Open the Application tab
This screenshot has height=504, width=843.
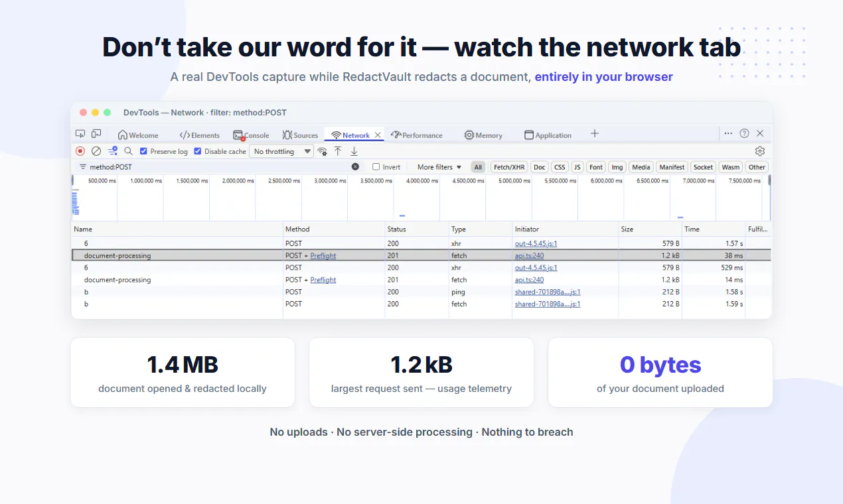pyautogui.click(x=548, y=135)
